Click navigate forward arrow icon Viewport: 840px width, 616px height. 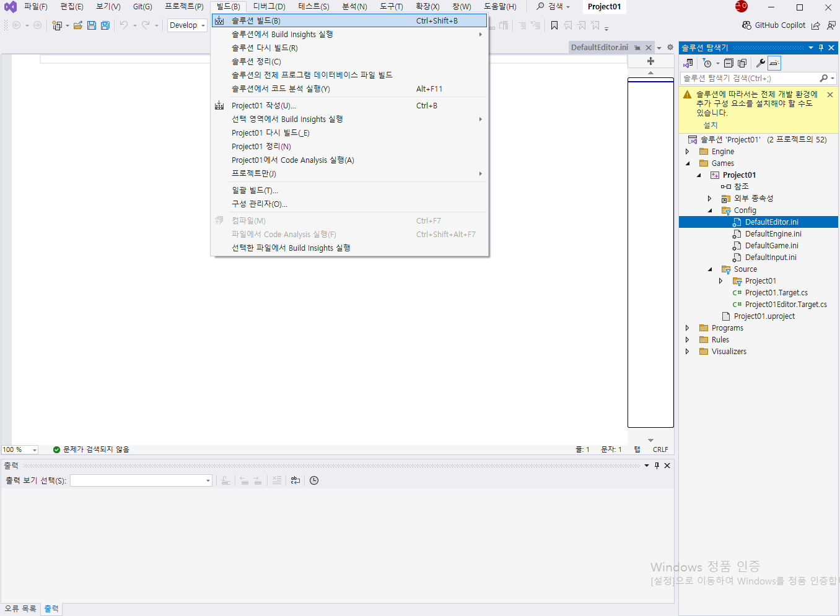tap(37, 25)
